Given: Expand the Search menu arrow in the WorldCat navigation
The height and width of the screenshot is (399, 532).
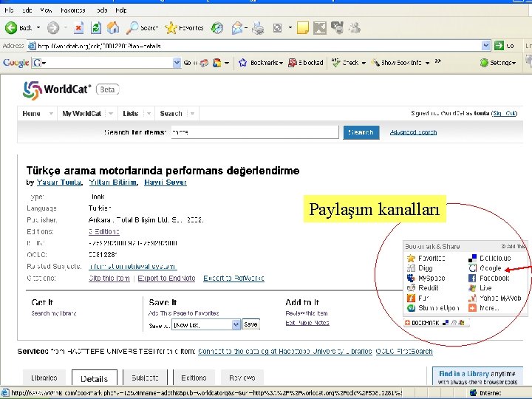Looking at the screenshot, I should [192, 113].
